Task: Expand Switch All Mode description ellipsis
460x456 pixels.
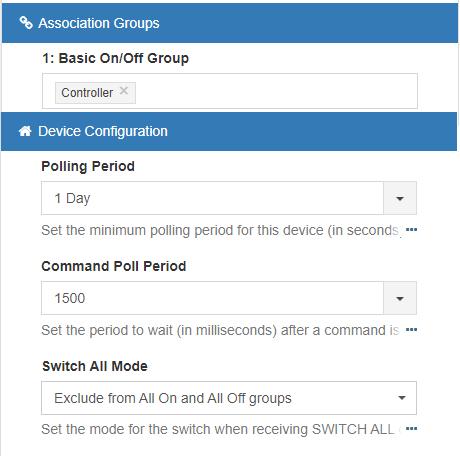Action: (x=411, y=429)
